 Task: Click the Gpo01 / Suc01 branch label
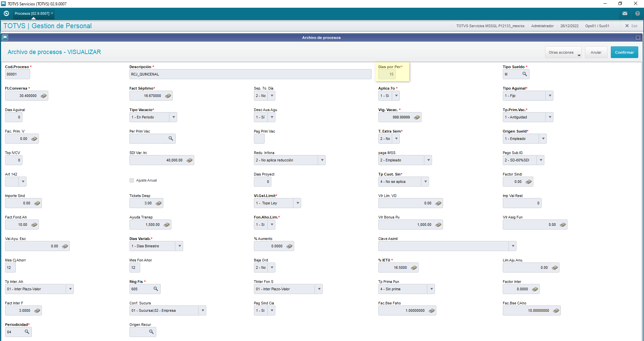(597, 26)
